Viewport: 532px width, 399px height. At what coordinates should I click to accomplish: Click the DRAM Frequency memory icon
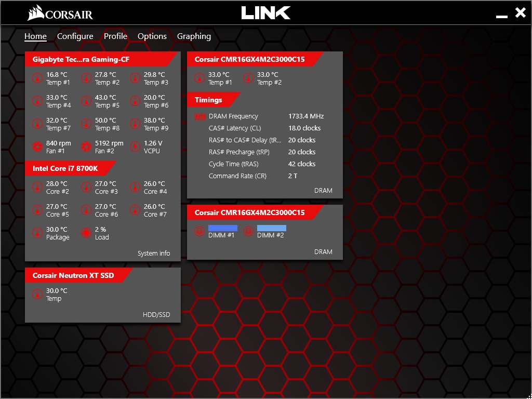click(x=200, y=117)
